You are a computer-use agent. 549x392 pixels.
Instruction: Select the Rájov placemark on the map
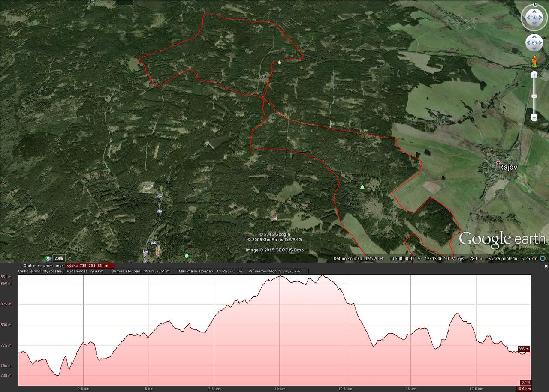click(498, 163)
